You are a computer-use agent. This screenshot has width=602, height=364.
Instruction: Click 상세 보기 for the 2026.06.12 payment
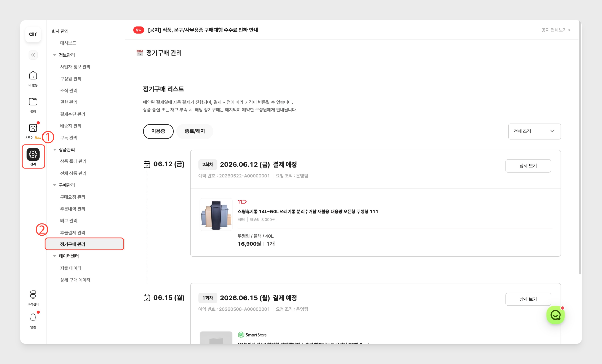[x=528, y=166]
